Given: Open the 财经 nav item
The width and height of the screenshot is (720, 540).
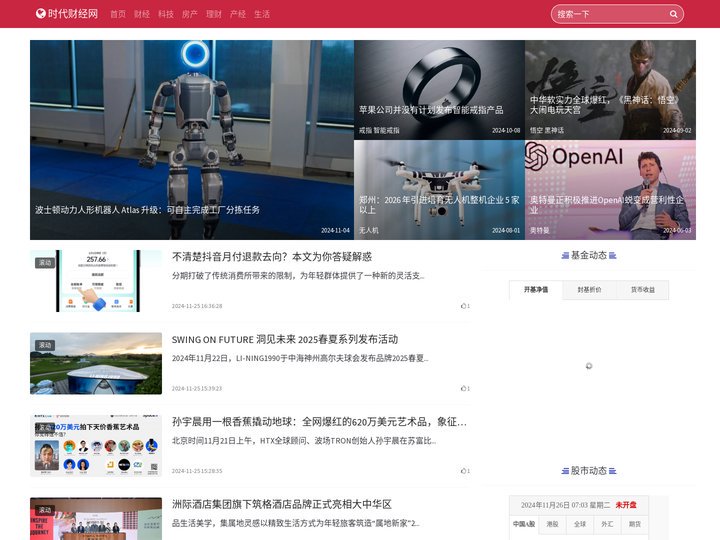Looking at the screenshot, I should pos(142,14).
